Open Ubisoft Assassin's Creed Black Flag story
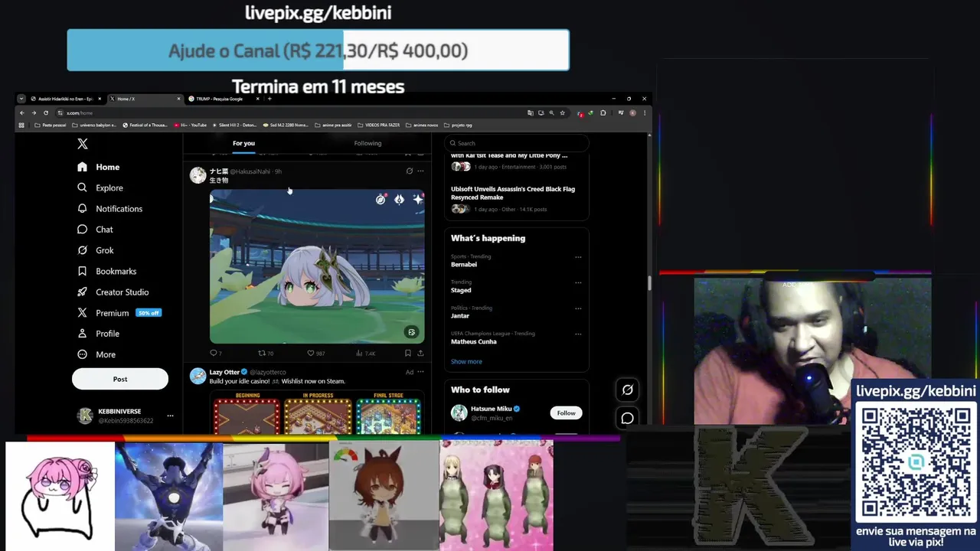 (513, 193)
